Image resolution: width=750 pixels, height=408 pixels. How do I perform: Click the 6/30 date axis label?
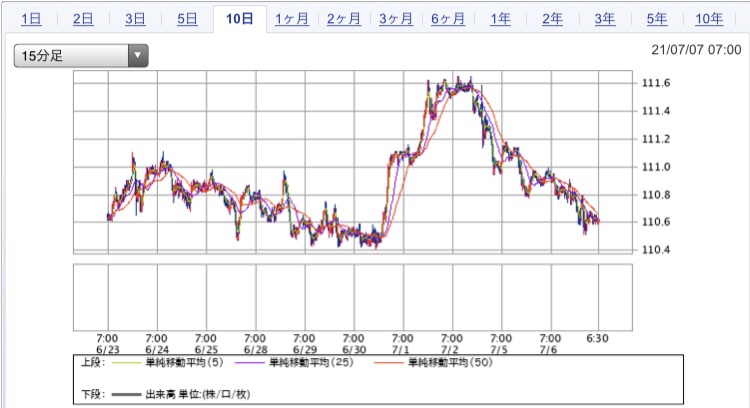(x=354, y=350)
